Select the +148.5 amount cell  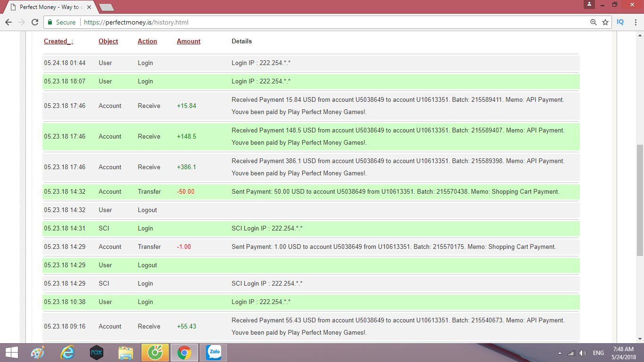[x=187, y=137]
